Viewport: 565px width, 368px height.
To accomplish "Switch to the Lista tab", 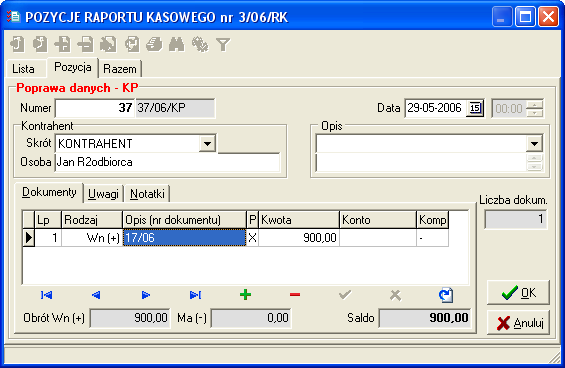I will (23, 68).
